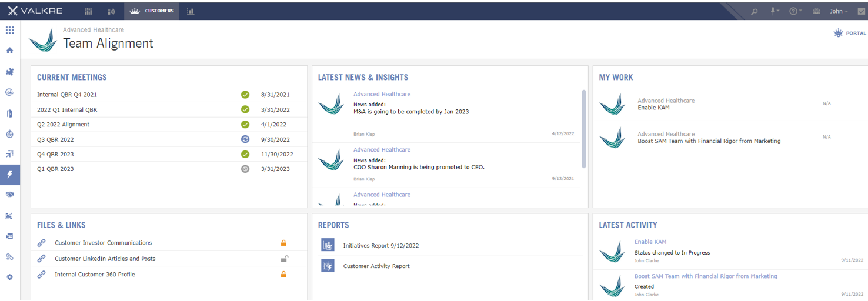Open the apps grid icon in sidebar
Screen dimensions: 868x301
[9, 30]
